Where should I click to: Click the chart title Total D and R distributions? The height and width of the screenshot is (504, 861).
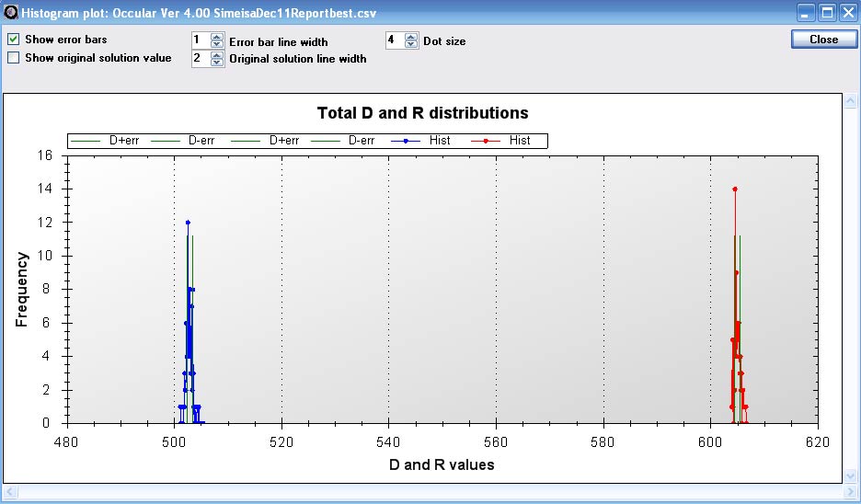[423, 113]
